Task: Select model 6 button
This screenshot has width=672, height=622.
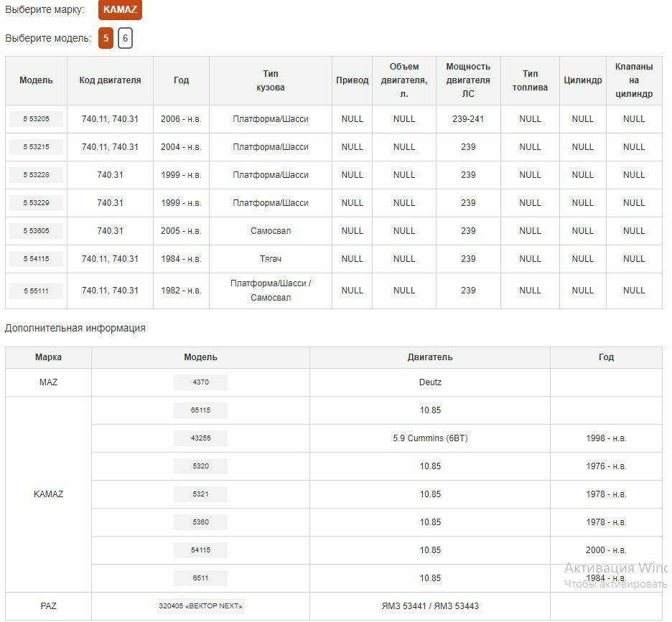Action: click(x=125, y=38)
